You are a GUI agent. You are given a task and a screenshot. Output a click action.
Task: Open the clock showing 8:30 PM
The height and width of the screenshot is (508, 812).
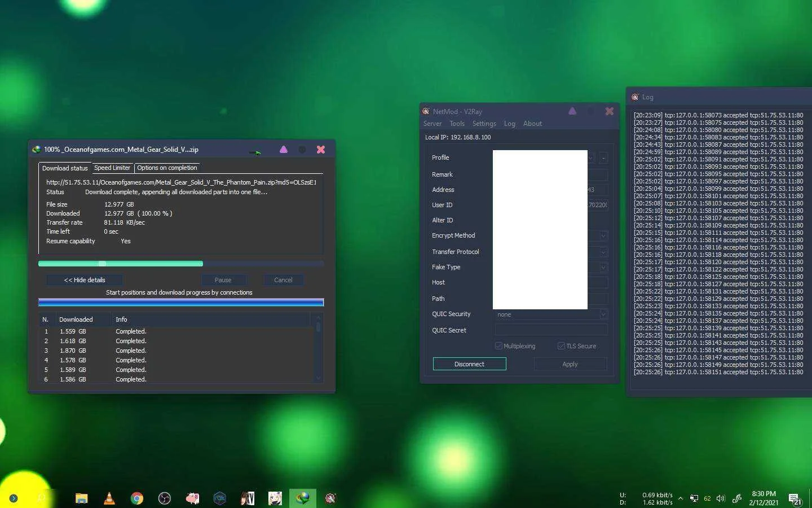click(x=764, y=498)
